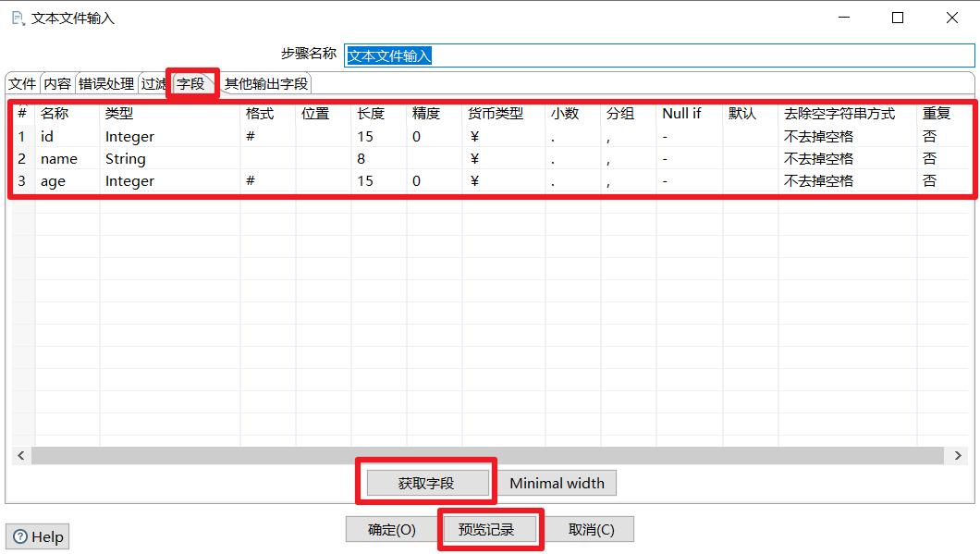
Task: Sort by the 名称 column header
Action: click(x=67, y=113)
